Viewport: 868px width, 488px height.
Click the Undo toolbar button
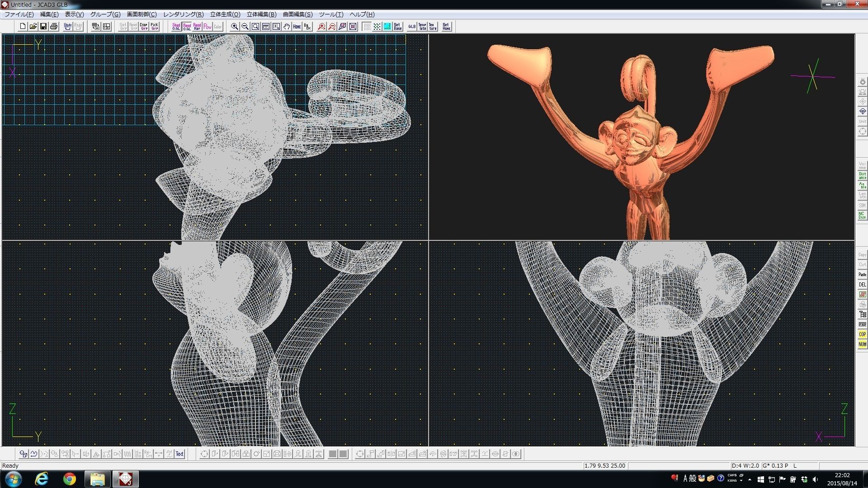click(x=68, y=27)
